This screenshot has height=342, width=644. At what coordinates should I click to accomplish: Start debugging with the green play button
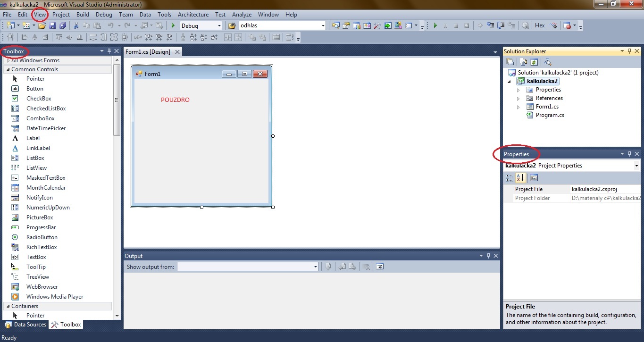coord(435,25)
